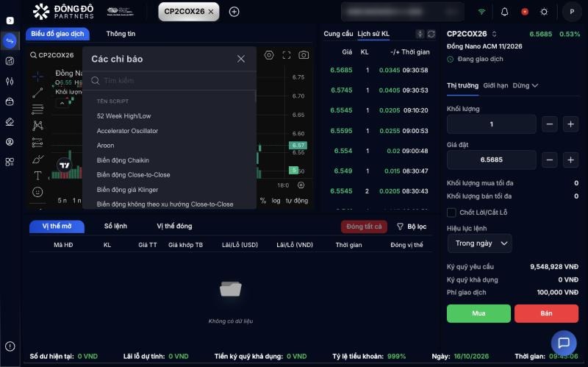Select Thị trường order type tab
The image size is (588, 367).
[x=462, y=85]
